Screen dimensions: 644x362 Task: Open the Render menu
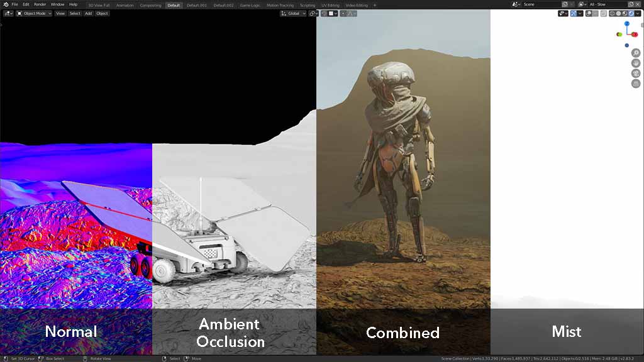tap(40, 4)
